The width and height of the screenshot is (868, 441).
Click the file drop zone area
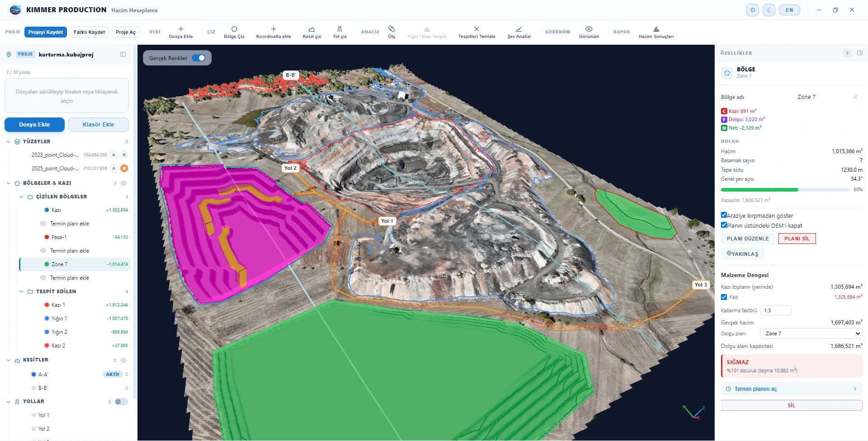click(x=66, y=96)
